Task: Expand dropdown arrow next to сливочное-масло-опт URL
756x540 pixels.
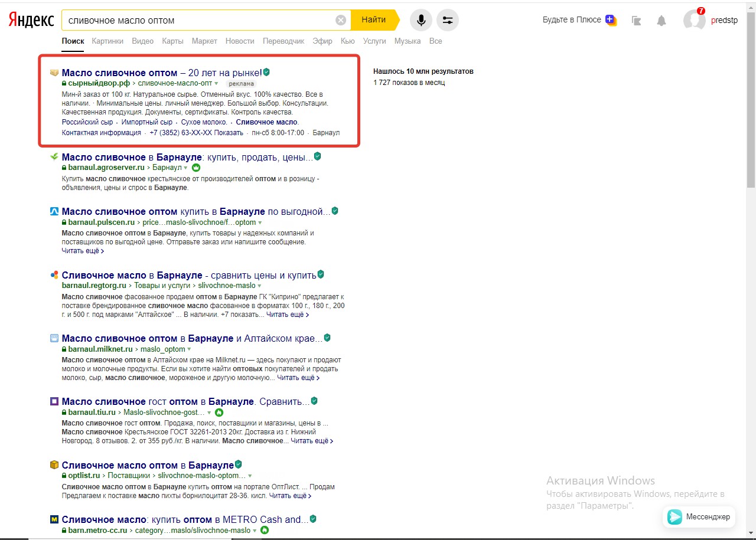Action: click(x=216, y=84)
